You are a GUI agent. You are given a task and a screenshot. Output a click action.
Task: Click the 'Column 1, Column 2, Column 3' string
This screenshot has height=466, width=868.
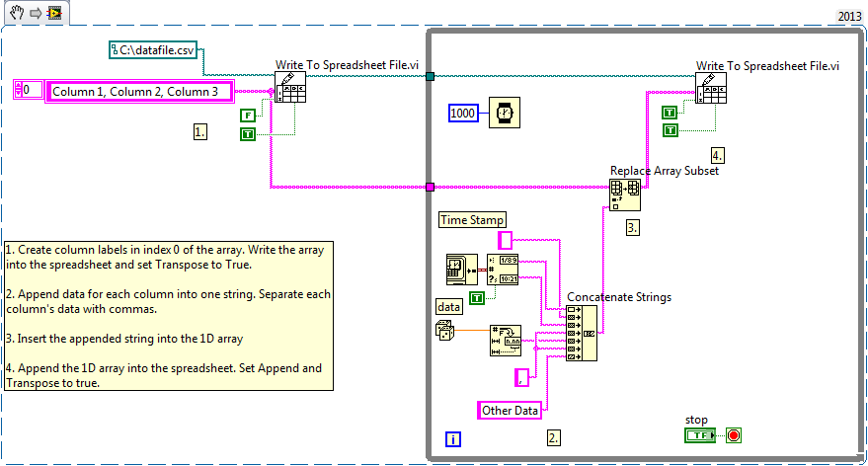pyautogui.click(x=139, y=92)
